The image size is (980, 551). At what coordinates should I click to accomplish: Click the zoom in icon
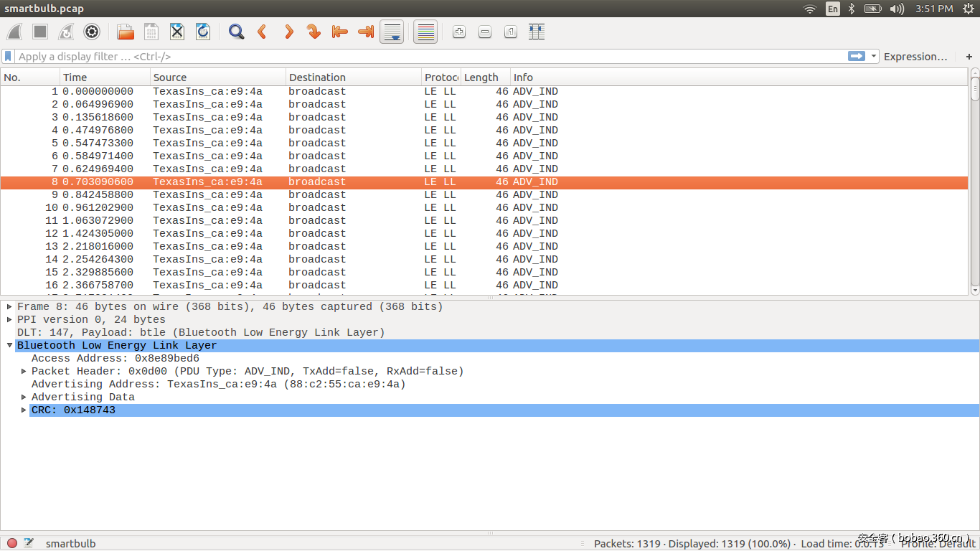(459, 32)
